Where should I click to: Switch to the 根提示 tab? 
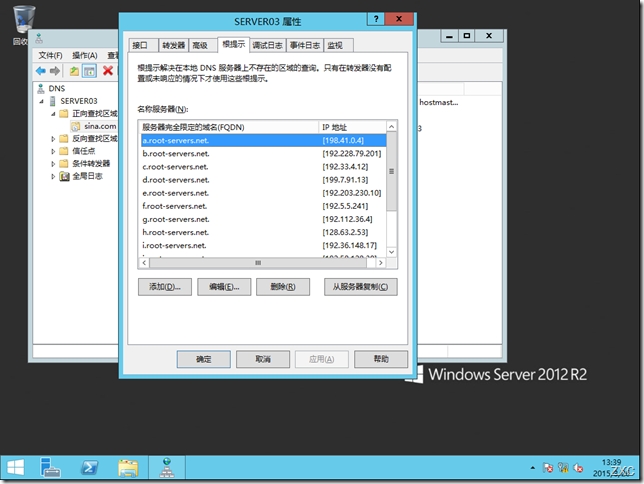tap(233, 44)
